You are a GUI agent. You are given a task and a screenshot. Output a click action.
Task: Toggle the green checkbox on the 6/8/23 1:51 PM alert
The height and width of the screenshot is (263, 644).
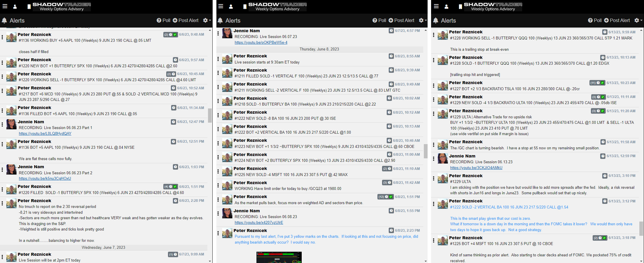(x=391, y=197)
